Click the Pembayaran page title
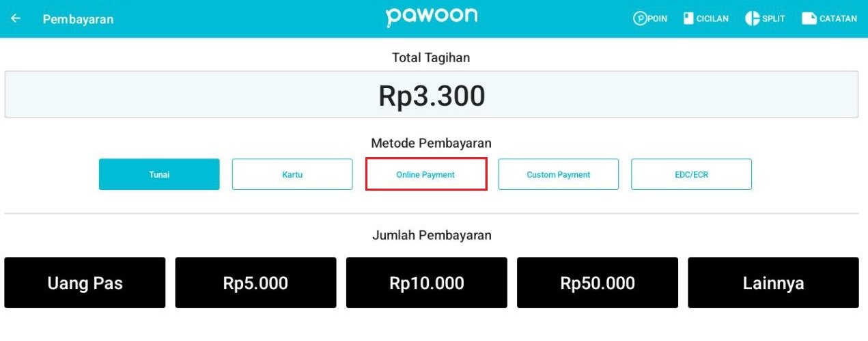 pos(78,19)
